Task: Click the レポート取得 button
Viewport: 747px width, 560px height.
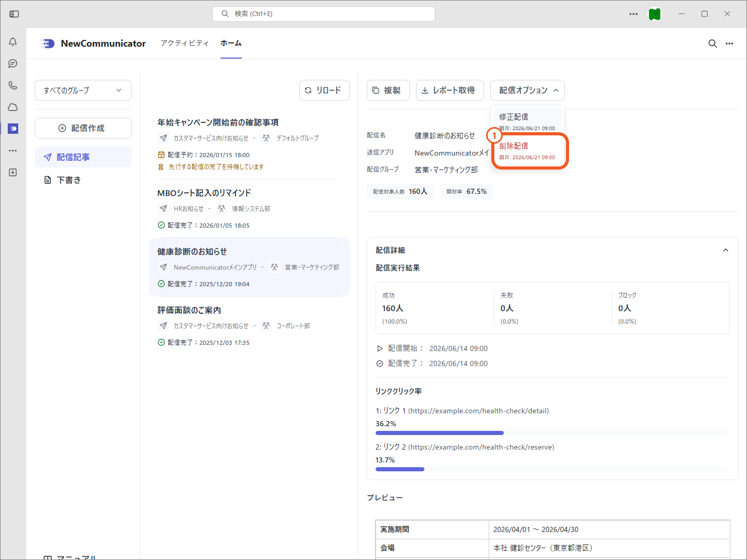Action: click(450, 90)
